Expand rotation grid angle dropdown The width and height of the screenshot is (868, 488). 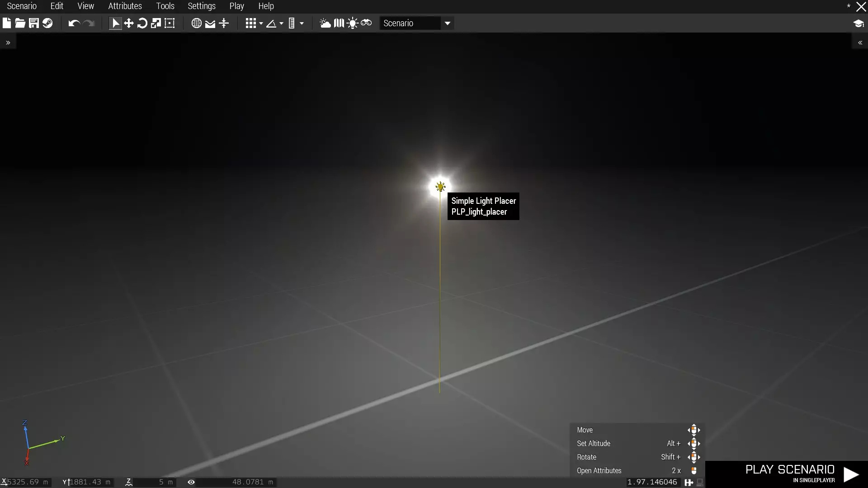click(282, 23)
